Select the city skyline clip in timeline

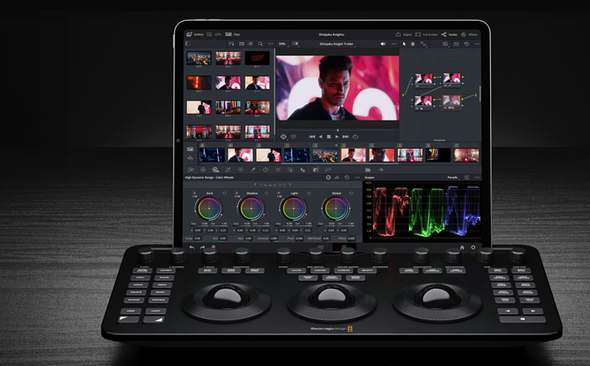(x=325, y=155)
